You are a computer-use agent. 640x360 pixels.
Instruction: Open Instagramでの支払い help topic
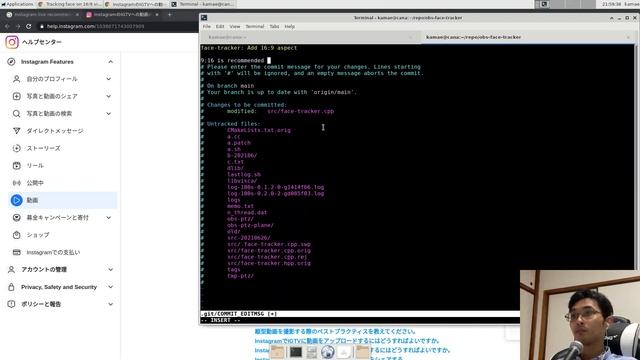pos(53,252)
